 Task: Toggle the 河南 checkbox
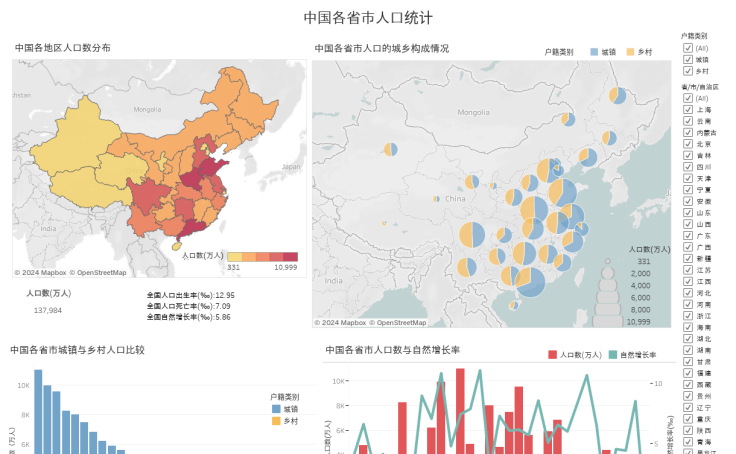pyautogui.click(x=688, y=304)
